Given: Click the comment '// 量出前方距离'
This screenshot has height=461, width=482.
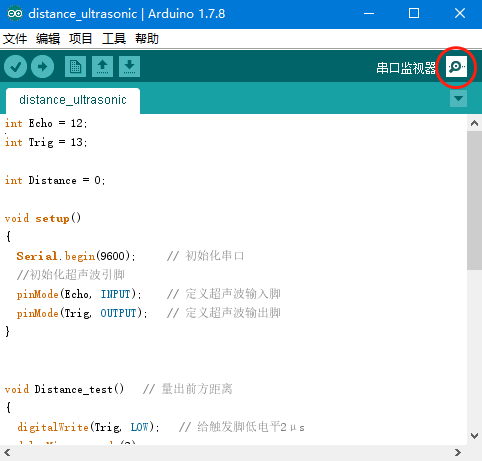Looking at the screenshot, I should point(188,389).
